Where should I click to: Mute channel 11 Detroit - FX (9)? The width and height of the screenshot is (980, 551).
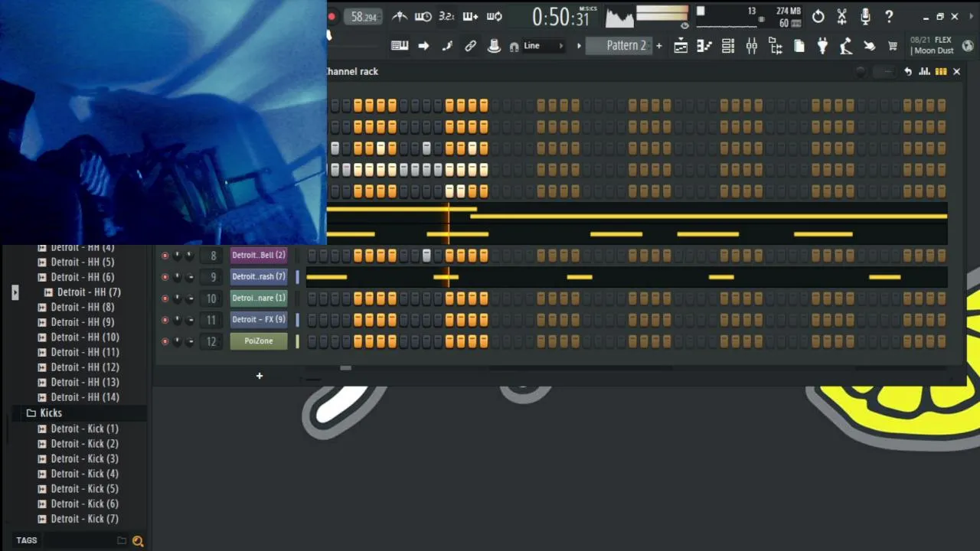coord(165,320)
